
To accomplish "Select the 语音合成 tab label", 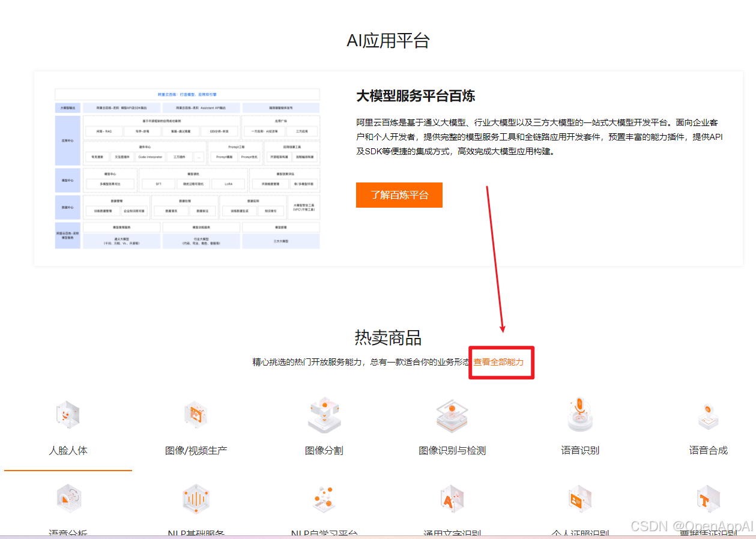I will coord(709,450).
